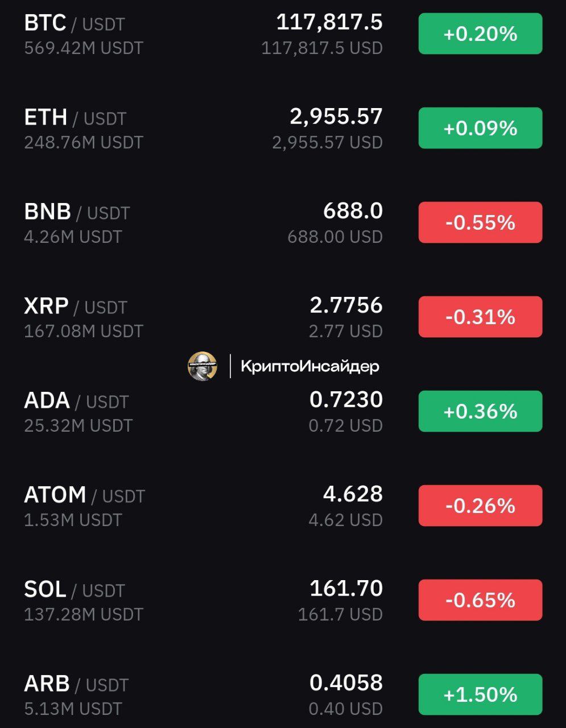This screenshot has height=728, width=566.
Task: Select the ATOM / USDT pair
Action: tap(283, 506)
